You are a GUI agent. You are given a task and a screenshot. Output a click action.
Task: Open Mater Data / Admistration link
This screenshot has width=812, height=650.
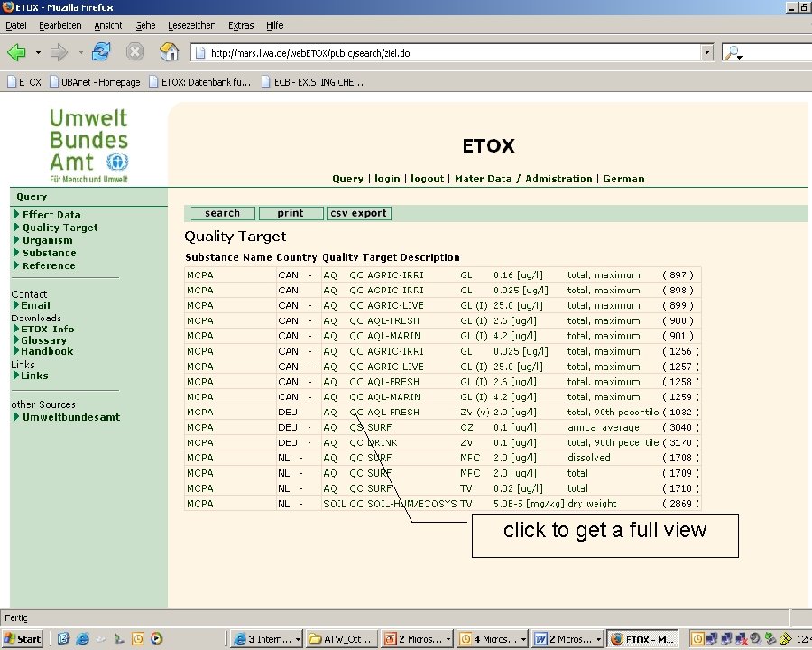coord(523,179)
